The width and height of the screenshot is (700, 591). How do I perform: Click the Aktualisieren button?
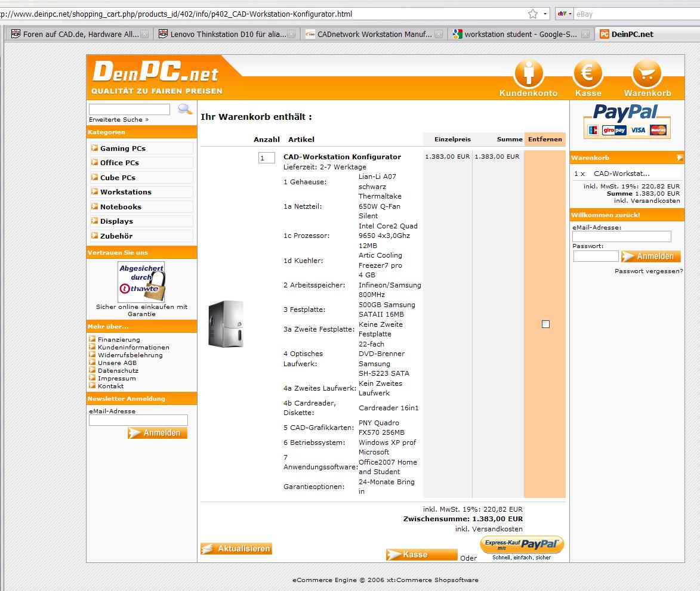click(x=236, y=549)
